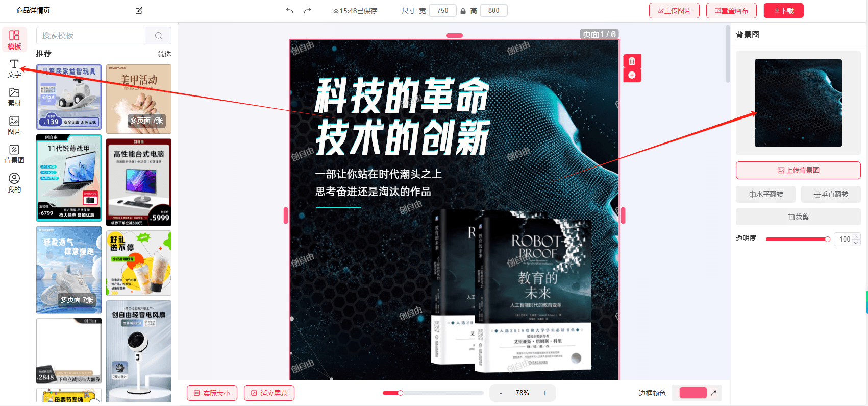
Task: Select the 轻盈透气 sneaker template
Action: [69, 270]
